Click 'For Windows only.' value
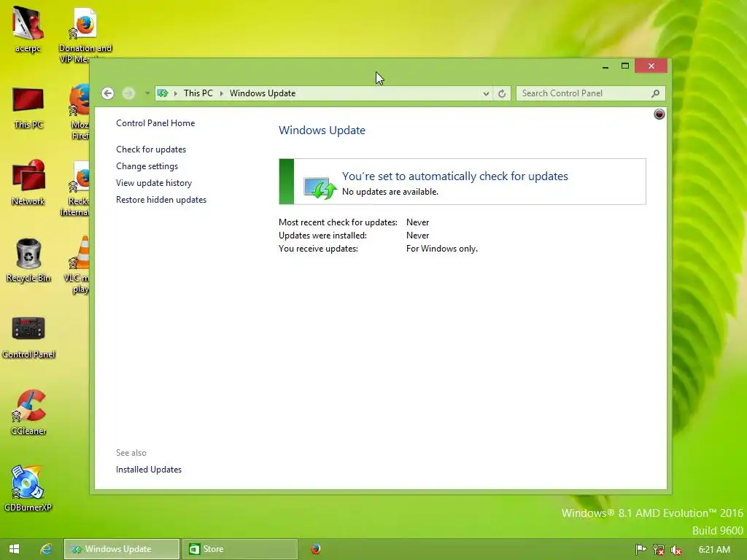 [x=441, y=249]
